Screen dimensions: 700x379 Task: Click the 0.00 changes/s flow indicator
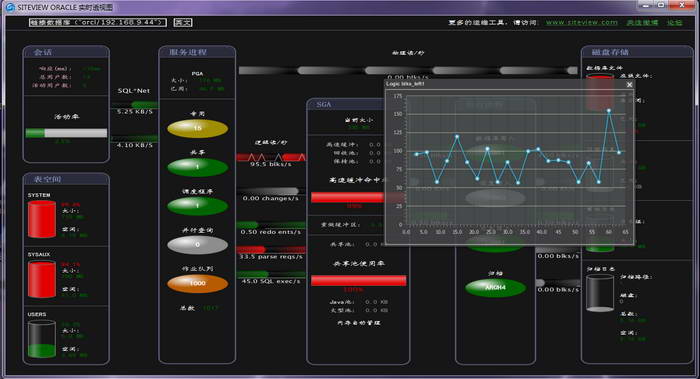pyautogui.click(x=271, y=192)
